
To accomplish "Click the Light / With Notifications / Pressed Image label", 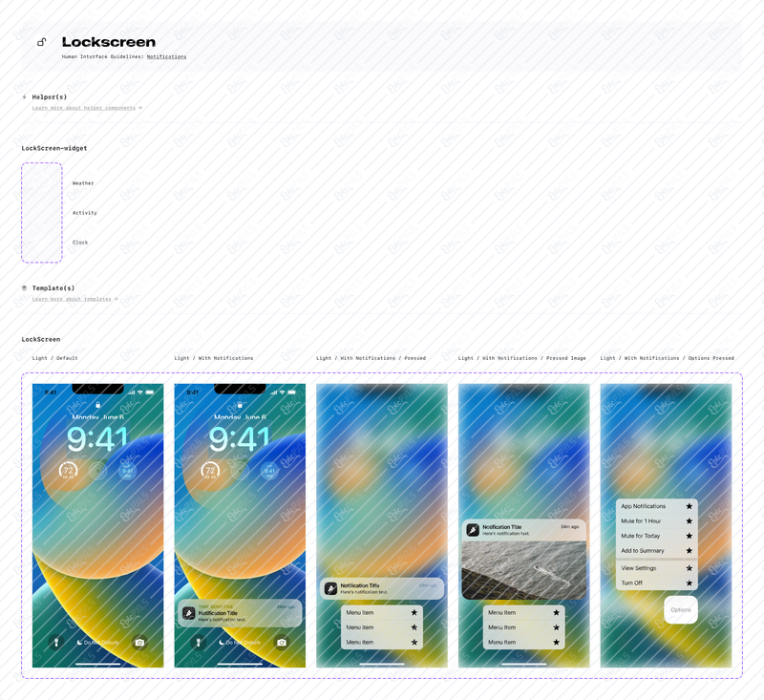I will [x=521, y=358].
